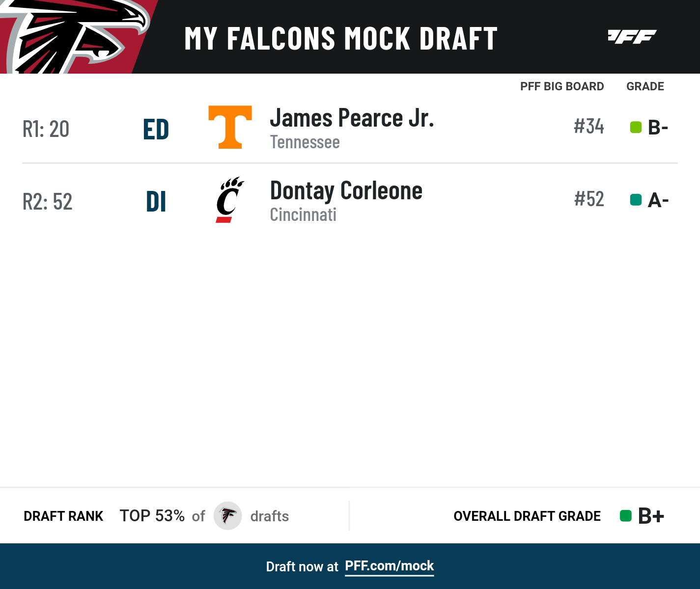Select player name Dontay Corleone

point(346,191)
